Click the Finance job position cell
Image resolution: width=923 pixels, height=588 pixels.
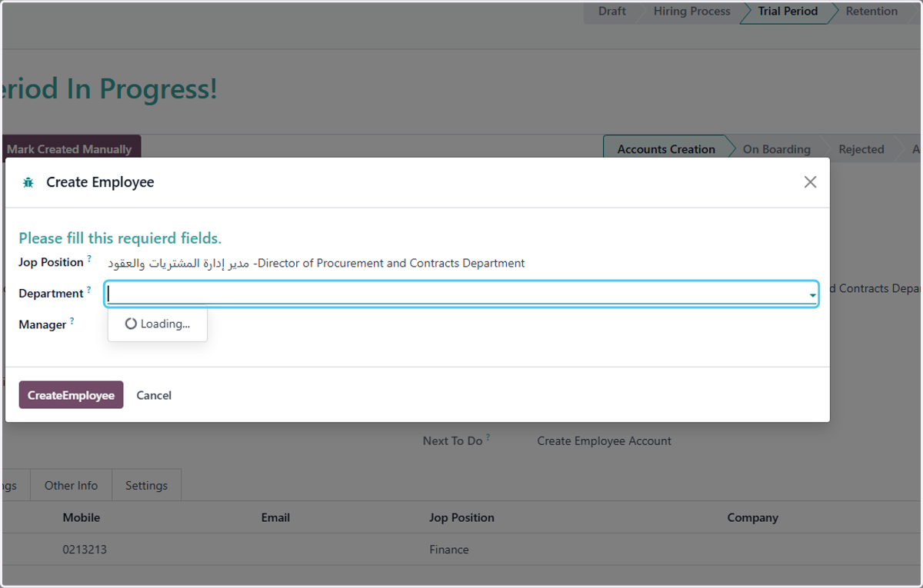449,550
